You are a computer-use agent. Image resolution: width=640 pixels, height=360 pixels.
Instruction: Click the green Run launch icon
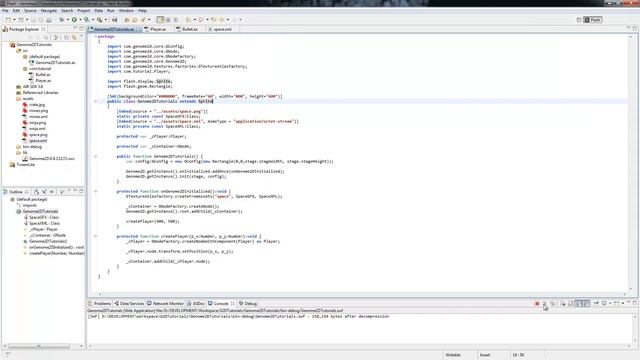(x=74, y=20)
